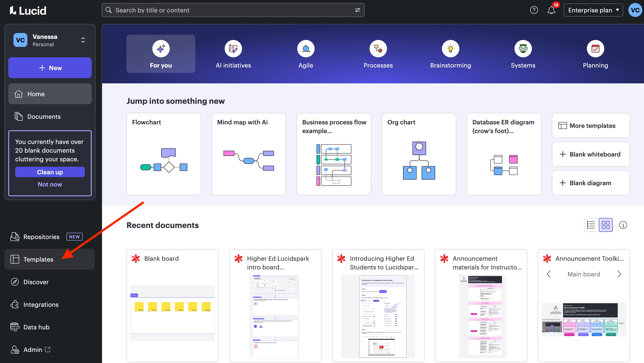Open the help question mark icon
The image size is (644, 363).
click(534, 10)
